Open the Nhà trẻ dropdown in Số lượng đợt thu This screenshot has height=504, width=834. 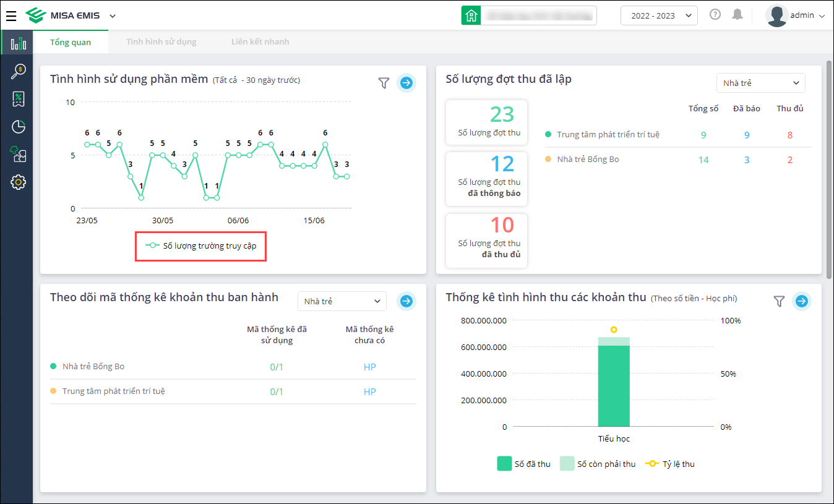point(760,83)
